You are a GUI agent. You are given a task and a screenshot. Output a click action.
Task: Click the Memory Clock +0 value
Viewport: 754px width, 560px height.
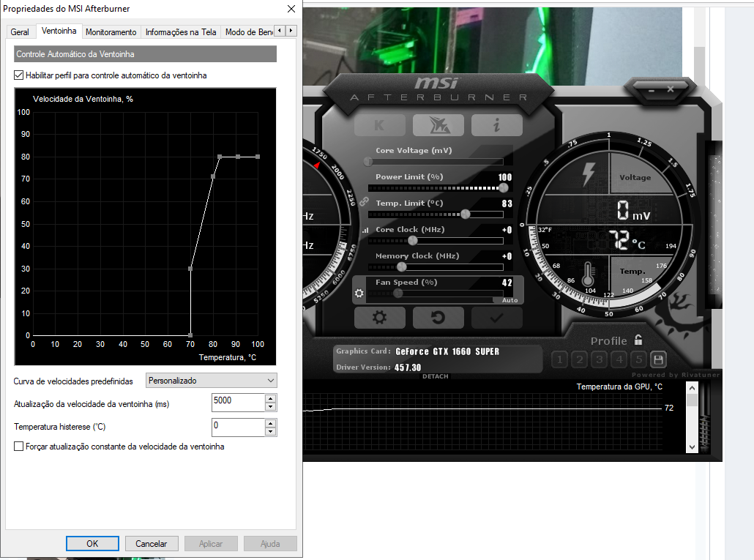(x=507, y=257)
